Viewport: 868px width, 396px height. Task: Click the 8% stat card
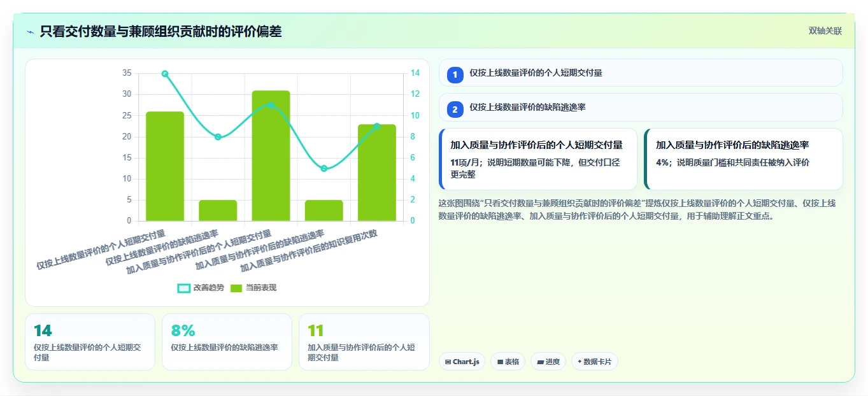click(227, 342)
